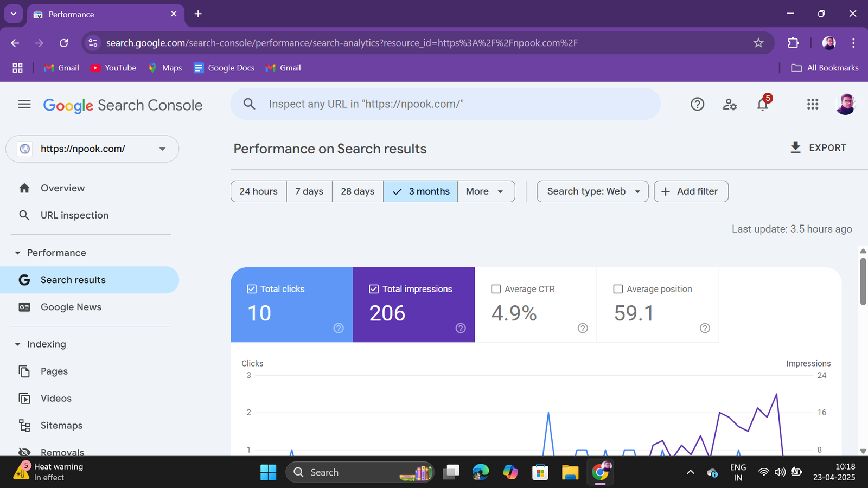The height and width of the screenshot is (488, 868).
Task: Click Total clicks help icon
Action: pos(339,328)
